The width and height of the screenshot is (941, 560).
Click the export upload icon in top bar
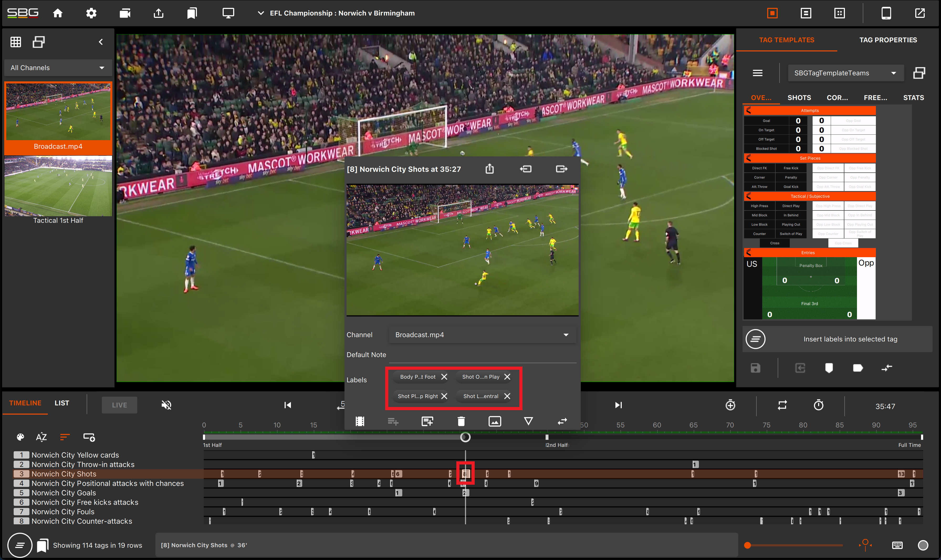coord(159,13)
